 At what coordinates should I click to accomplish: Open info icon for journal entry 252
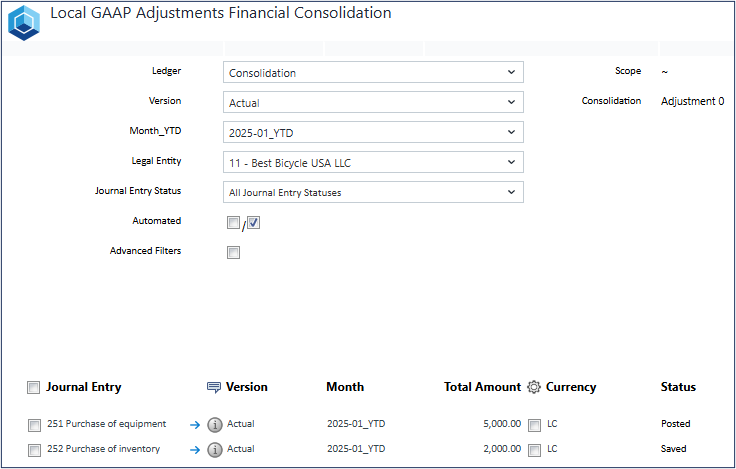click(x=215, y=450)
